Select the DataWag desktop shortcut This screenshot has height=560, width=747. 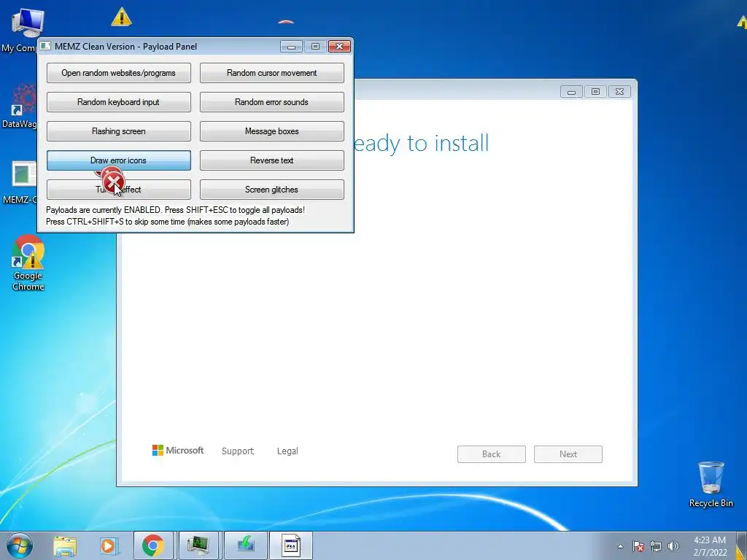20,106
